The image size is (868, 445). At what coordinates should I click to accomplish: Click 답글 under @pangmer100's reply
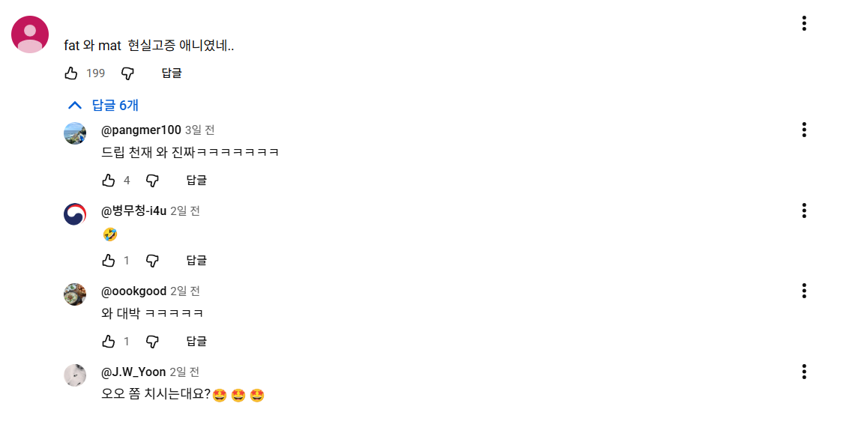(196, 180)
